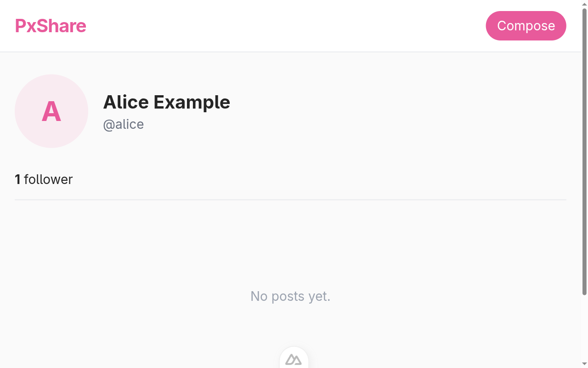Click the follower count number

pos(18,179)
